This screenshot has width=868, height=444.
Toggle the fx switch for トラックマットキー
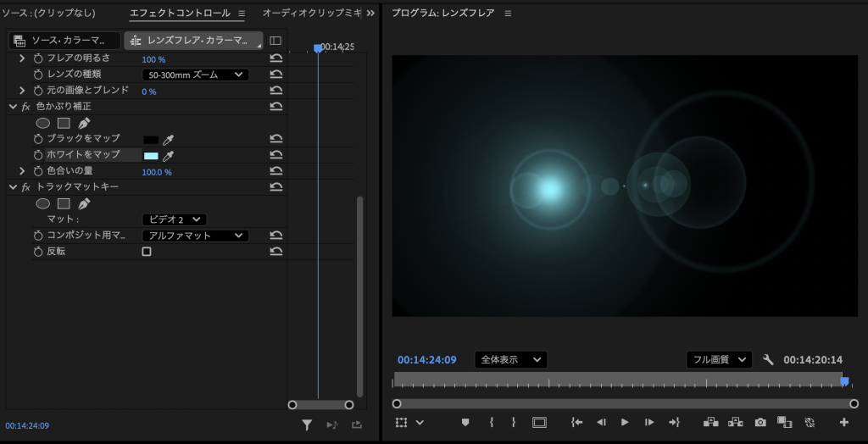click(25, 187)
